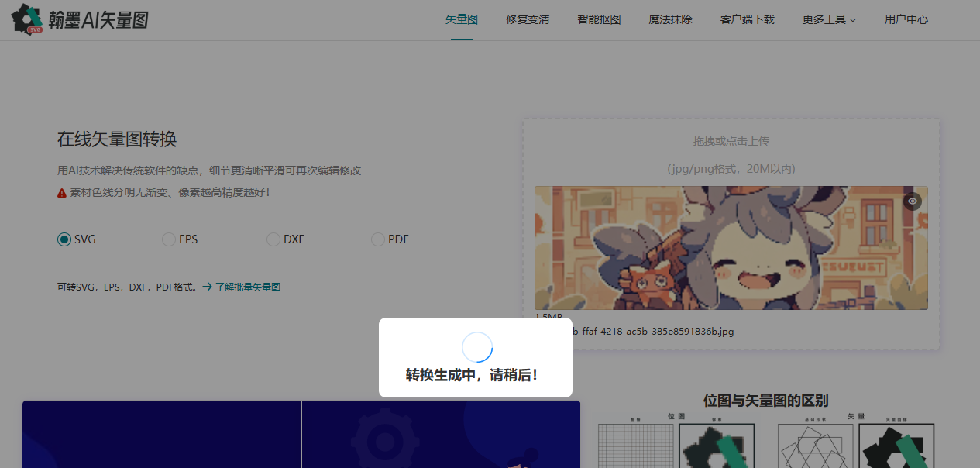Click the eye preview icon on the uploaded image
This screenshot has width=980, height=468.
912,201
